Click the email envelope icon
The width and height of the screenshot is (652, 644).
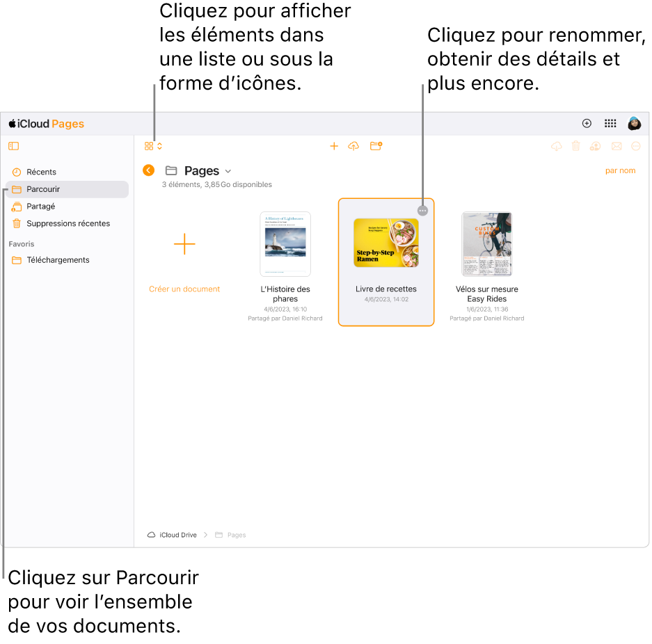617,146
